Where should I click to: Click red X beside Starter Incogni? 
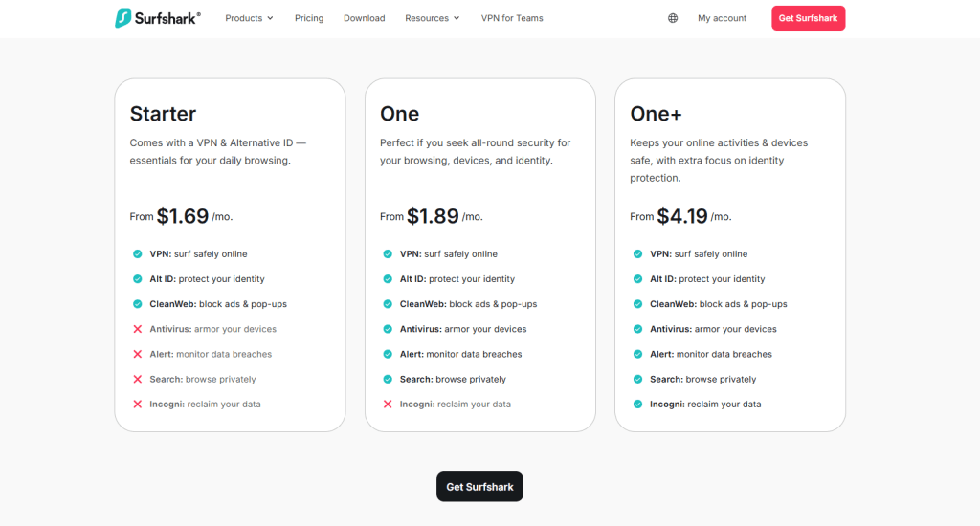coord(138,405)
